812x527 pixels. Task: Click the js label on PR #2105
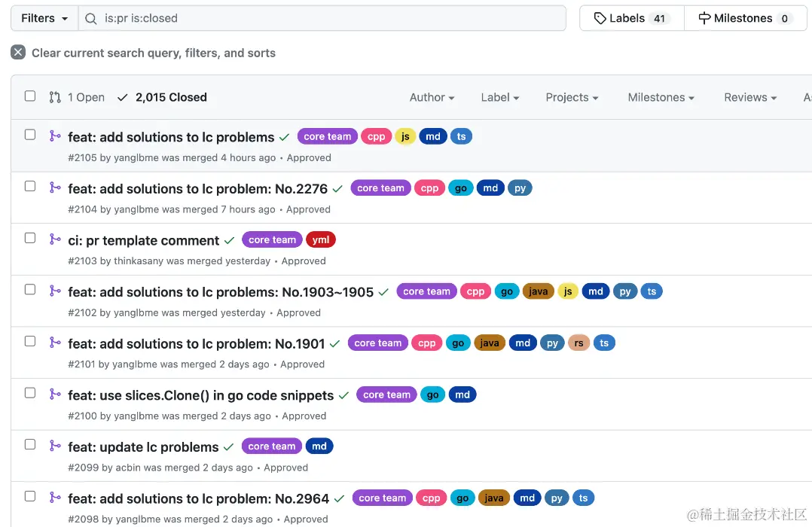click(405, 136)
